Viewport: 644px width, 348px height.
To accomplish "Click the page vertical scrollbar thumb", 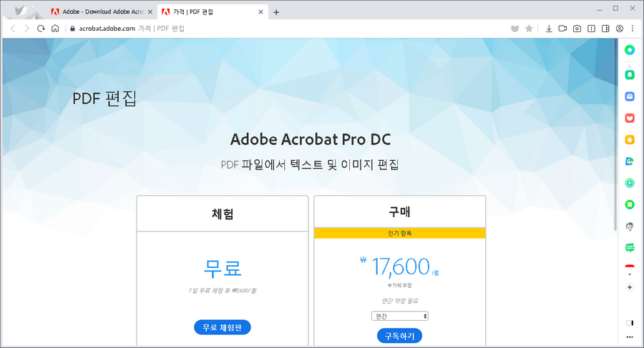I will 615,134.
